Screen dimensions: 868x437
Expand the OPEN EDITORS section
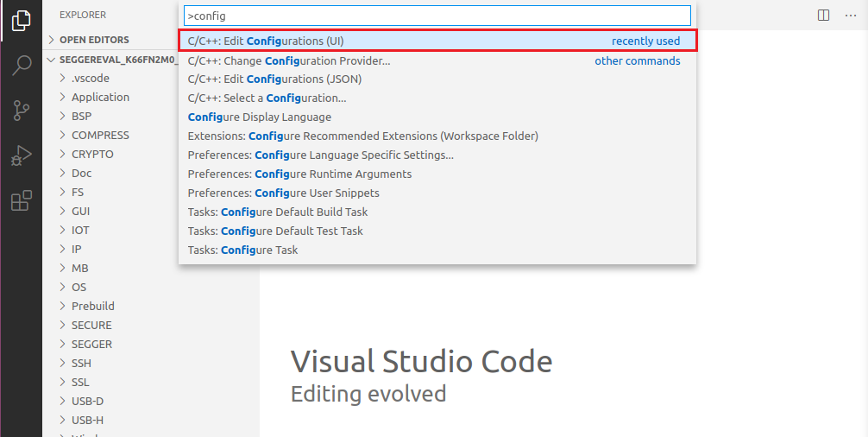[x=94, y=40]
